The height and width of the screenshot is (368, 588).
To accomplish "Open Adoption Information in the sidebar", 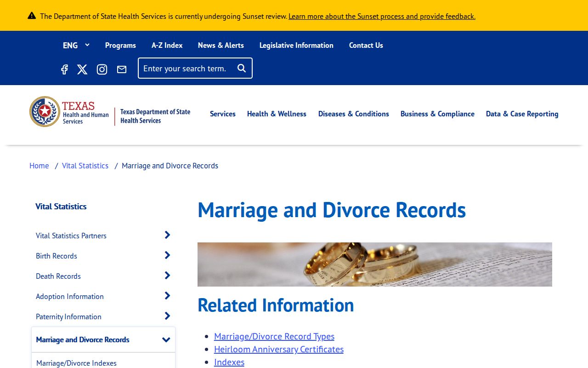I will 70,296.
